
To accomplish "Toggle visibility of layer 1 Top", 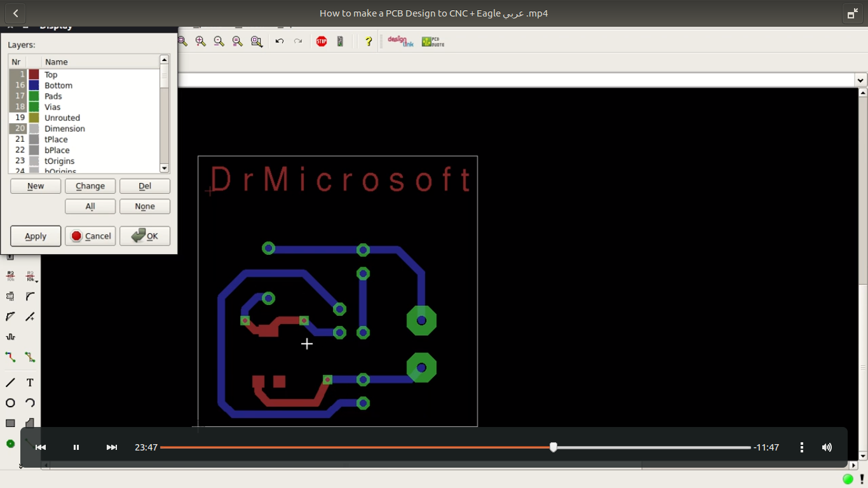I will pos(18,74).
